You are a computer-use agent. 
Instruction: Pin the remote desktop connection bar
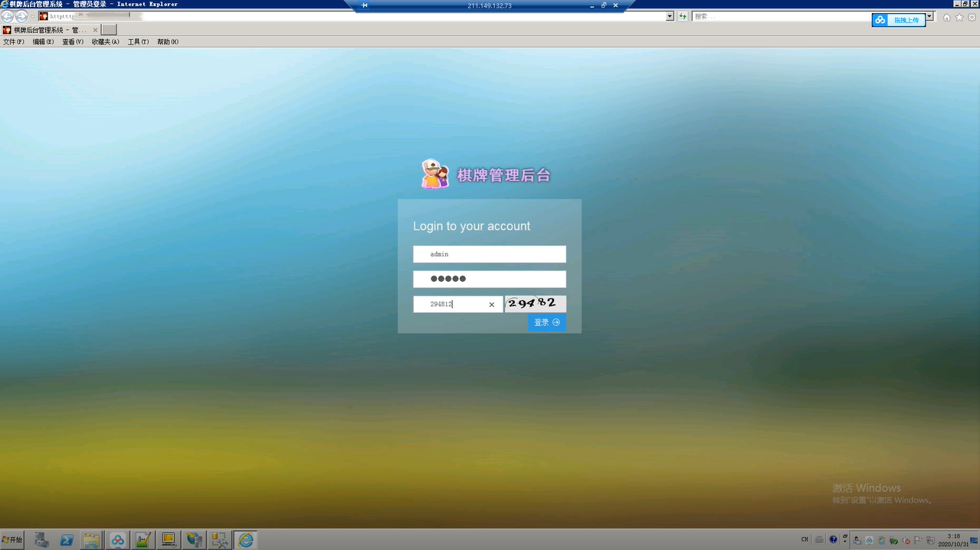365,5
